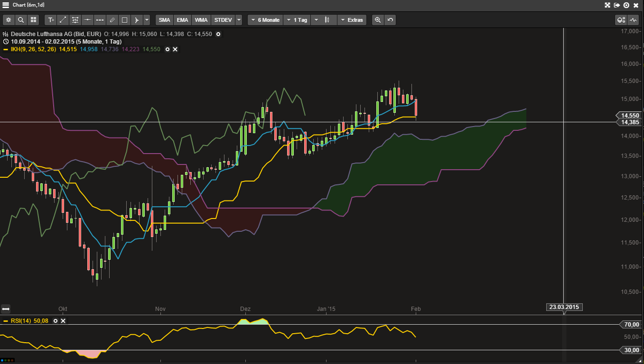Click the blue dot in bottom-left corner
Screen dimensions: 644x364
click(2, 361)
